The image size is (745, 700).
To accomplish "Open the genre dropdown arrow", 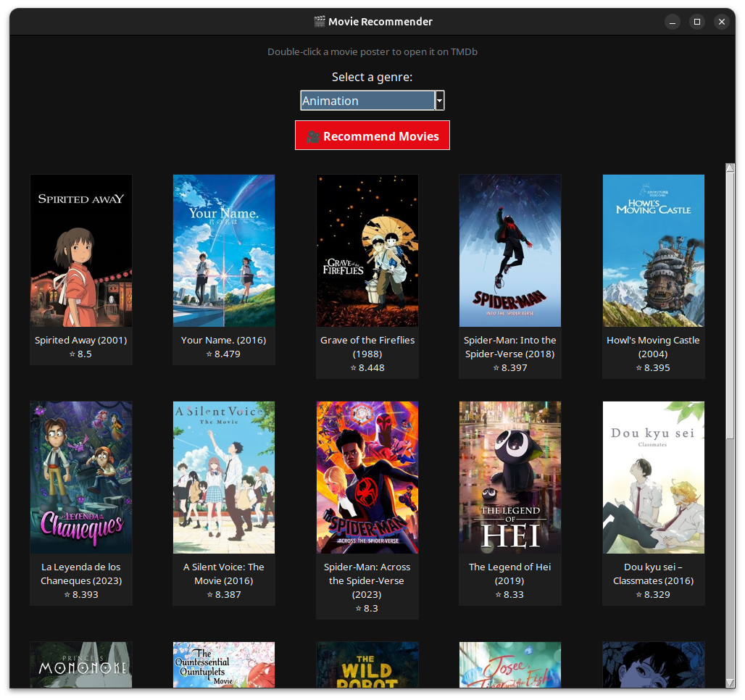I will [x=439, y=100].
